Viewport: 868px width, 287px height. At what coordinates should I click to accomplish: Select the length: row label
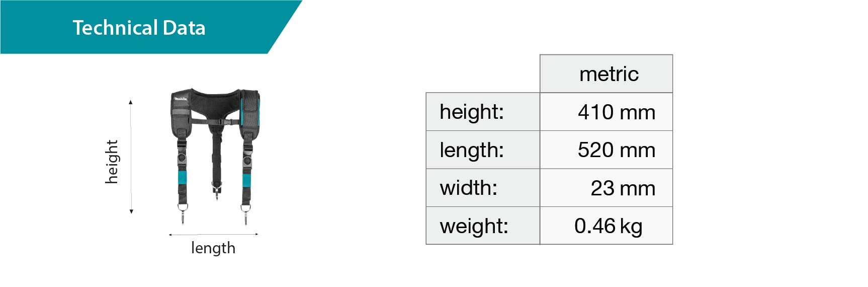(x=472, y=150)
